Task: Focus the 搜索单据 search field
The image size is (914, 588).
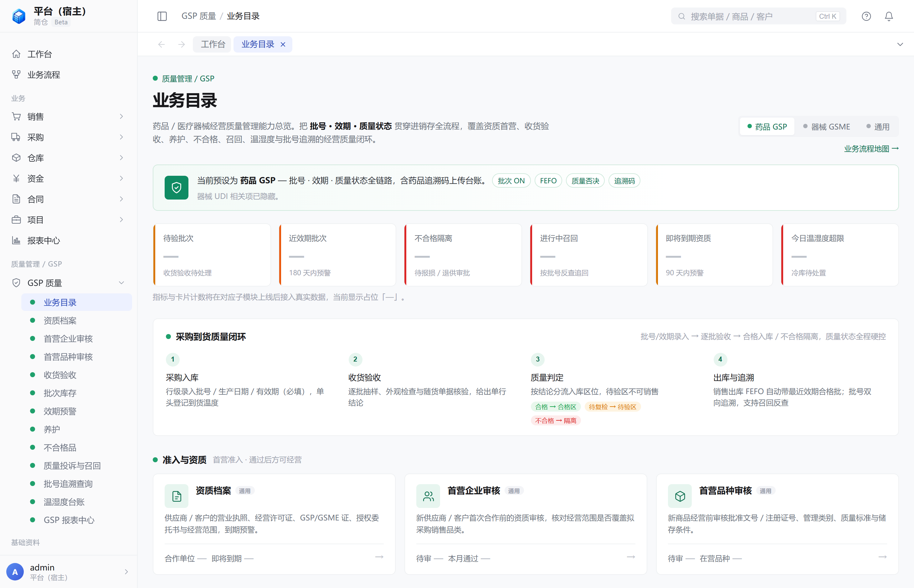Action: pos(758,16)
